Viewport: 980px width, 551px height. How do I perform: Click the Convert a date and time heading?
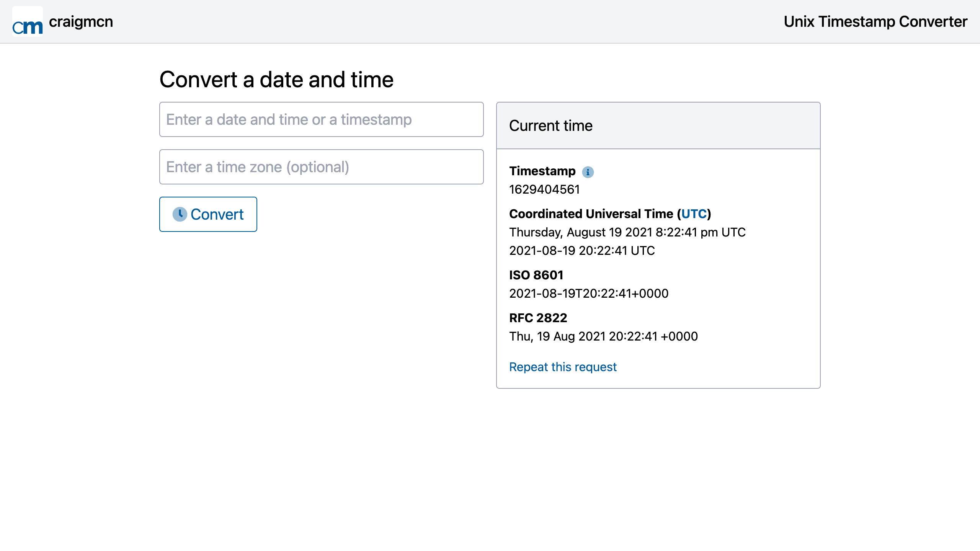click(276, 80)
